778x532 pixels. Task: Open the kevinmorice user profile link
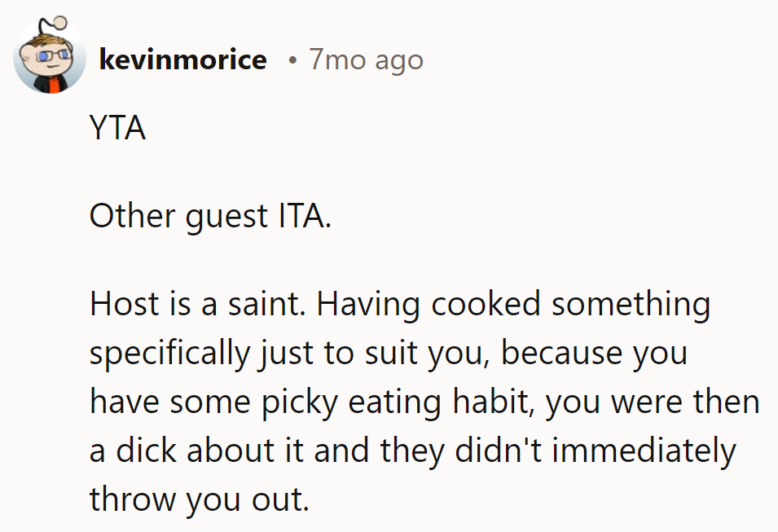click(182, 59)
